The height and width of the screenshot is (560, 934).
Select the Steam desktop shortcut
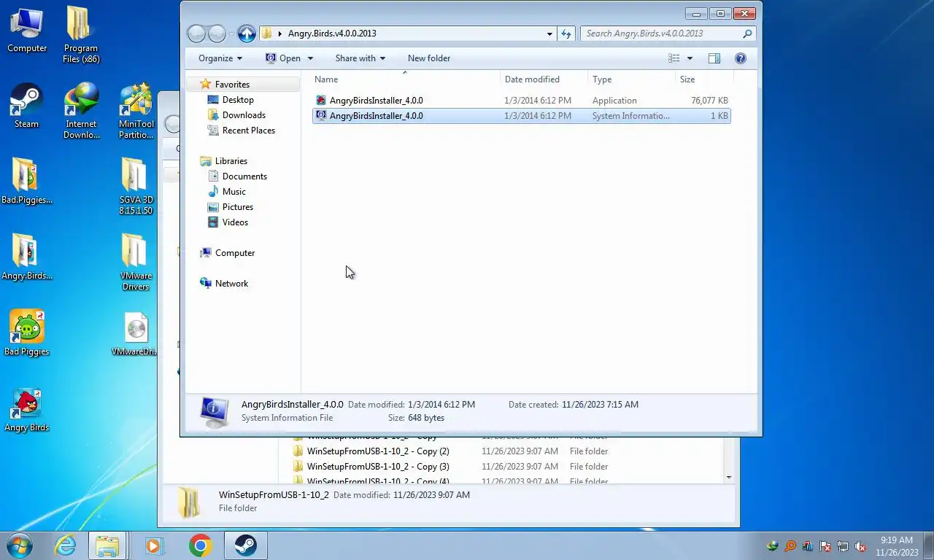(27, 106)
